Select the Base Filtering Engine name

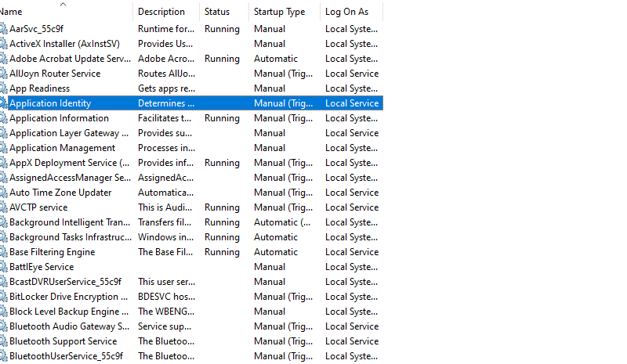pyautogui.click(x=53, y=252)
